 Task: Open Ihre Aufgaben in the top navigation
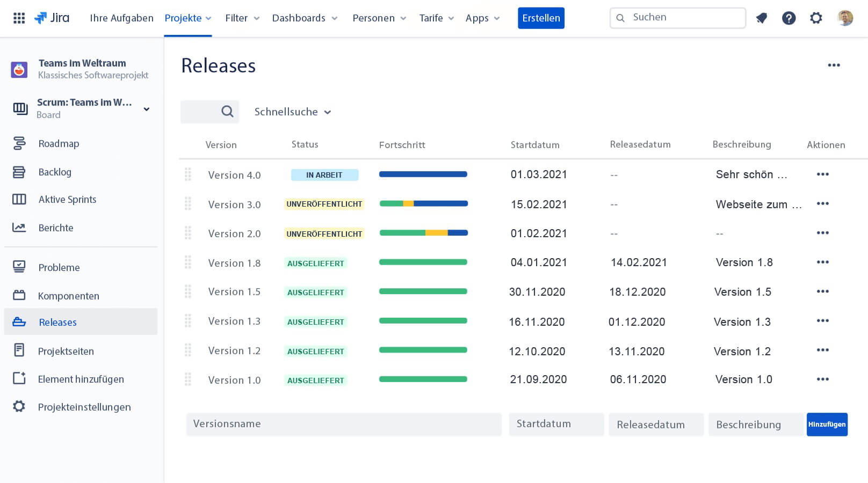click(x=121, y=18)
